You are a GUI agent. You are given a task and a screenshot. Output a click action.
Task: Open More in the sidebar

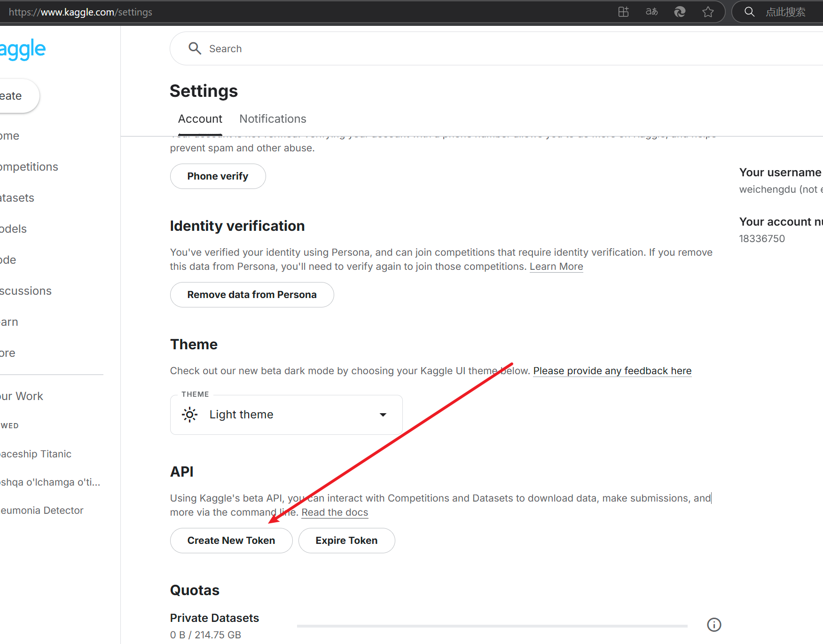tap(8, 353)
